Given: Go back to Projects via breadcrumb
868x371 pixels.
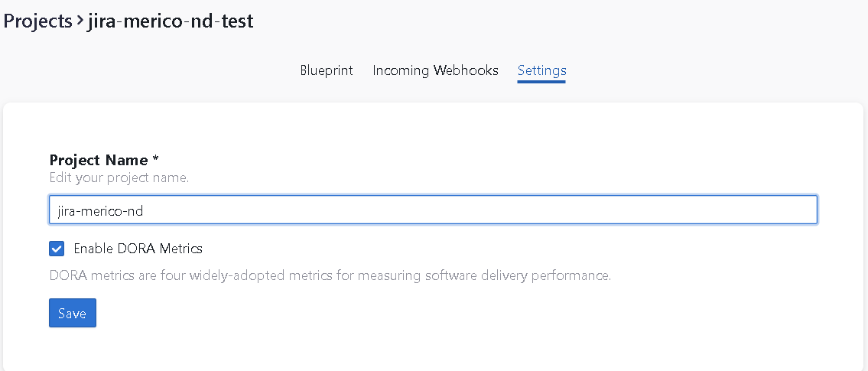Looking at the screenshot, I should coord(37,21).
